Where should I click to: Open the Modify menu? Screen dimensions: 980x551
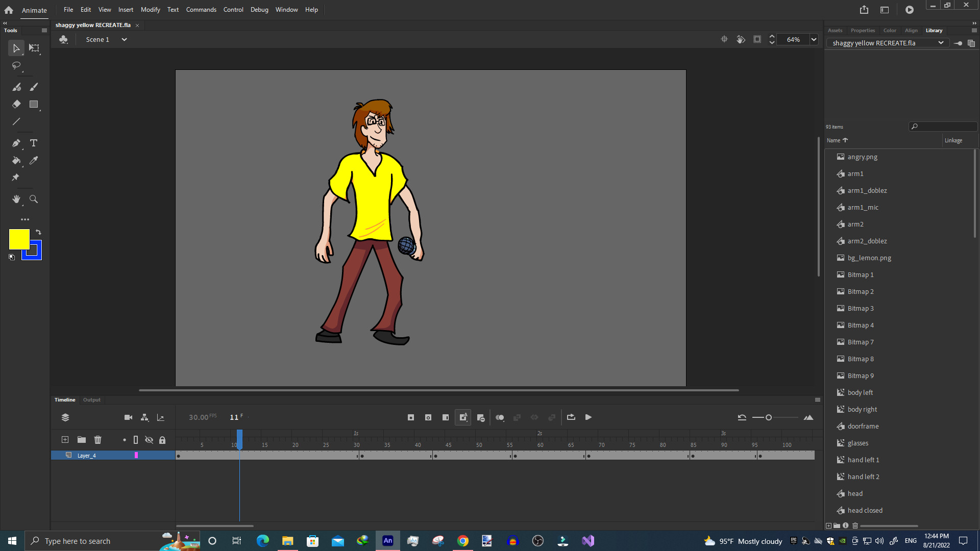click(x=150, y=10)
